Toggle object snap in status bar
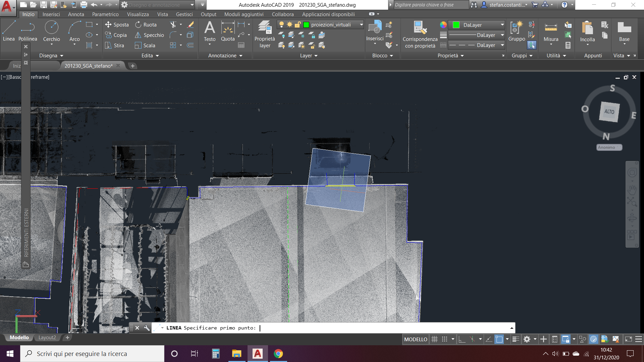The height and width of the screenshot is (362, 644). click(x=499, y=339)
